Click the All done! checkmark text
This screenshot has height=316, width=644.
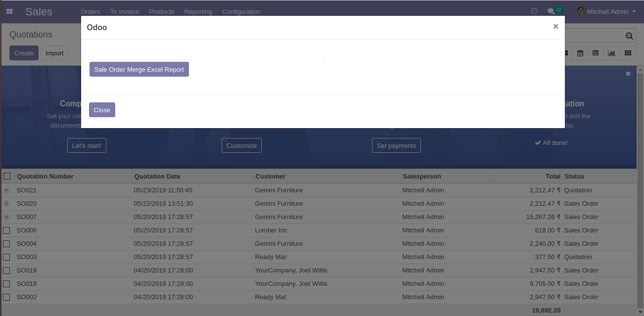tap(551, 143)
